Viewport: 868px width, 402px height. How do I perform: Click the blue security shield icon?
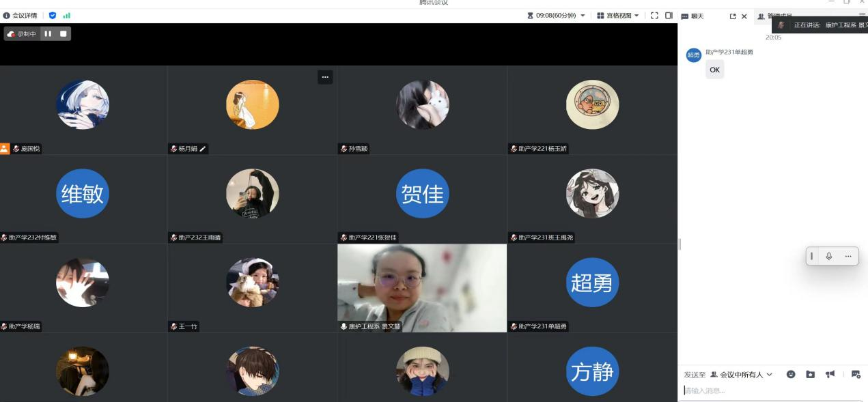pos(53,15)
